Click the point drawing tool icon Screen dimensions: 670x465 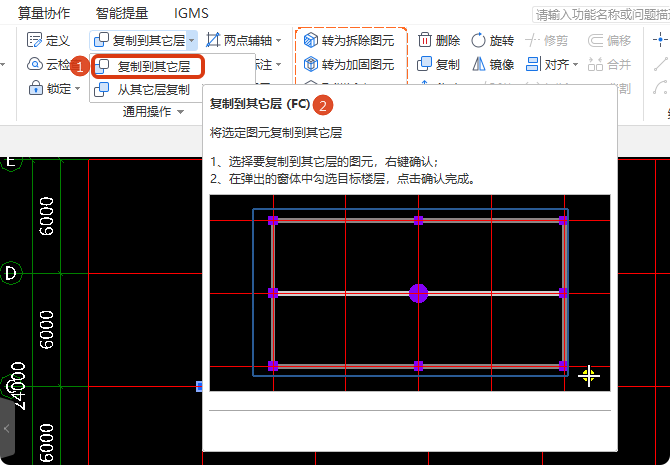(x=661, y=40)
